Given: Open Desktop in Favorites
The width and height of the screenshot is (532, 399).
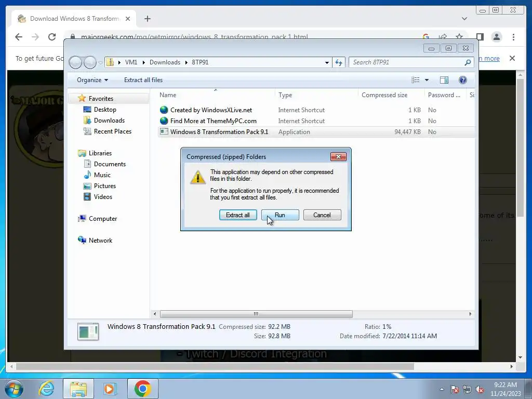Looking at the screenshot, I should tap(105, 110).
